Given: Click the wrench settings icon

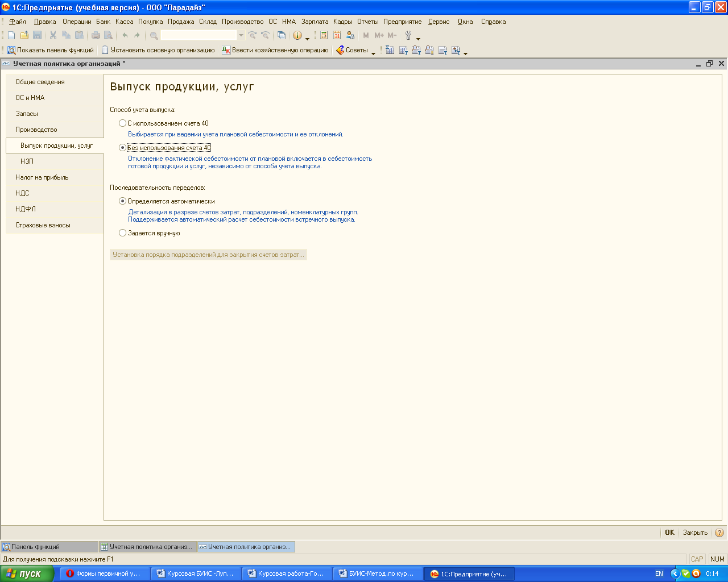Looking at the screenshot, I should coord(408,35).
